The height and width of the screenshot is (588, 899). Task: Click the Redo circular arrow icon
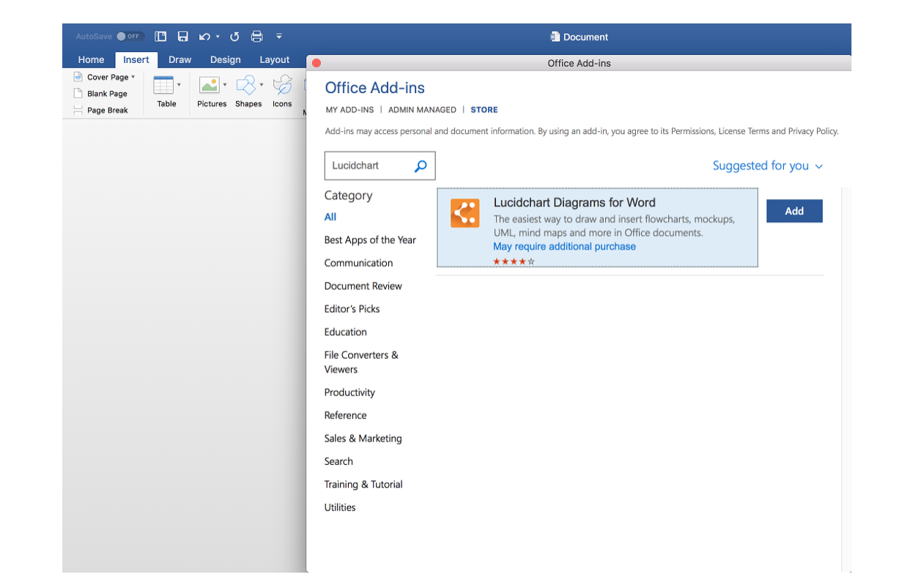[234, 37]
